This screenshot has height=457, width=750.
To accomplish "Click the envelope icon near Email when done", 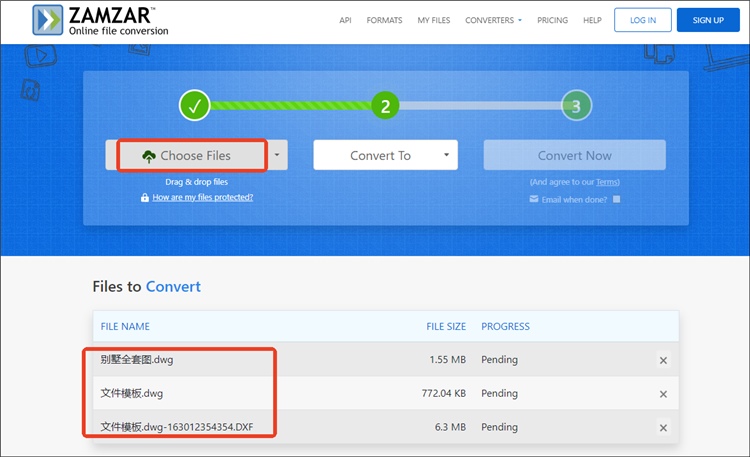I will (533, 199).
